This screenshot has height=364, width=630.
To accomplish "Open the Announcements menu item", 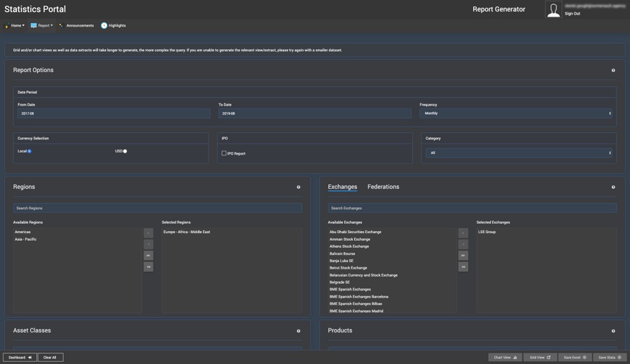I will point(76,26).
